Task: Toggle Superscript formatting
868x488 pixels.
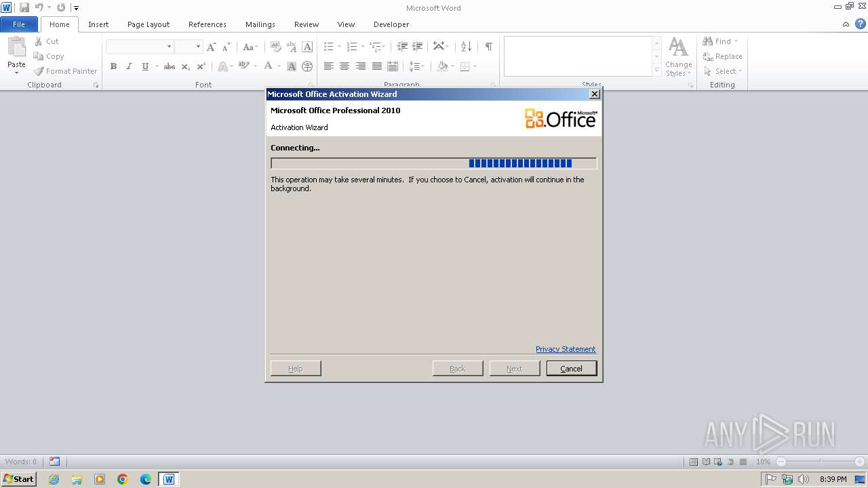Action: coord(201,66)
